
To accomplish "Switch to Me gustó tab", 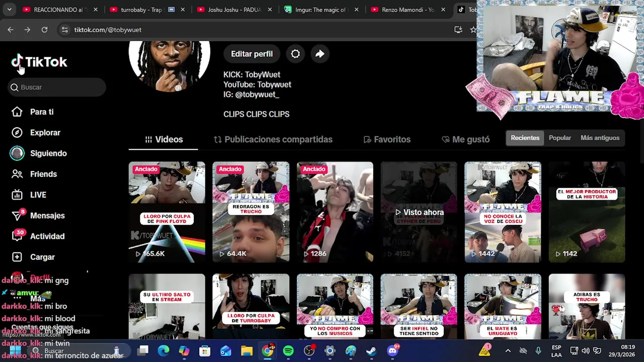I will click(x=465, y=139).
